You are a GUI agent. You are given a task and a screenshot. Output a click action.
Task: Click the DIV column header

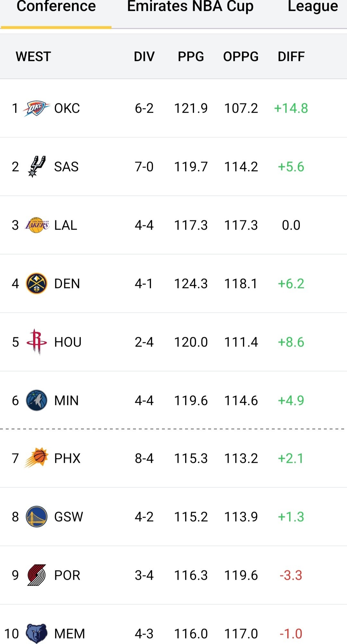tap(144, 57)
